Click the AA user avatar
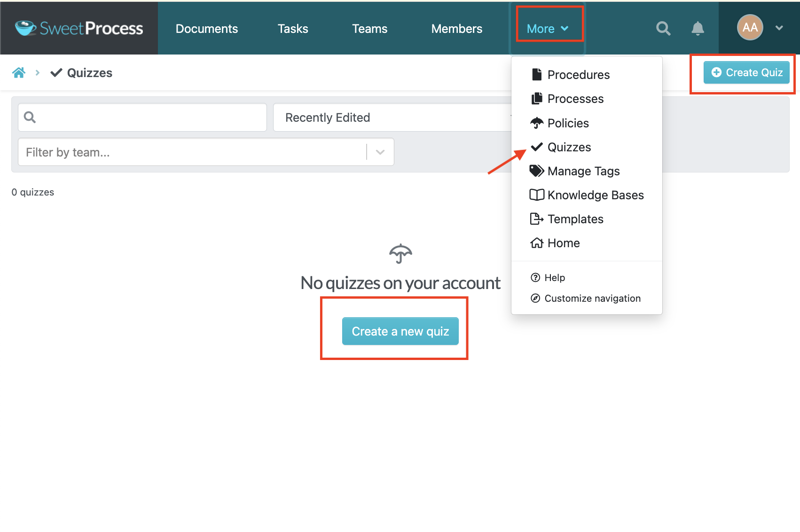Image resolution: width=800 pixels, height=532 pixels. point(750,28)
